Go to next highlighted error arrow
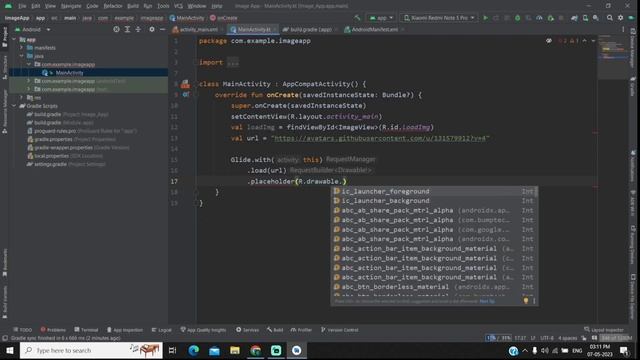640x360 pixels. [x=593, y=41]
